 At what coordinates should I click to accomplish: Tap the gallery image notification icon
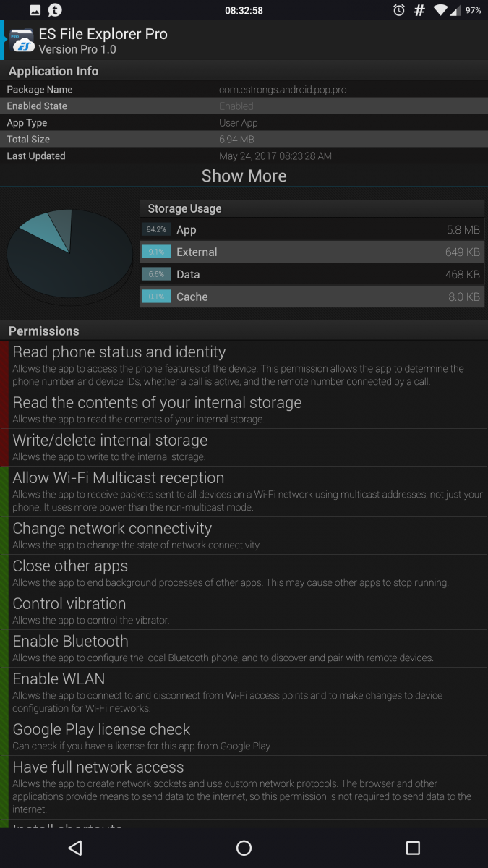click(35, 10)
